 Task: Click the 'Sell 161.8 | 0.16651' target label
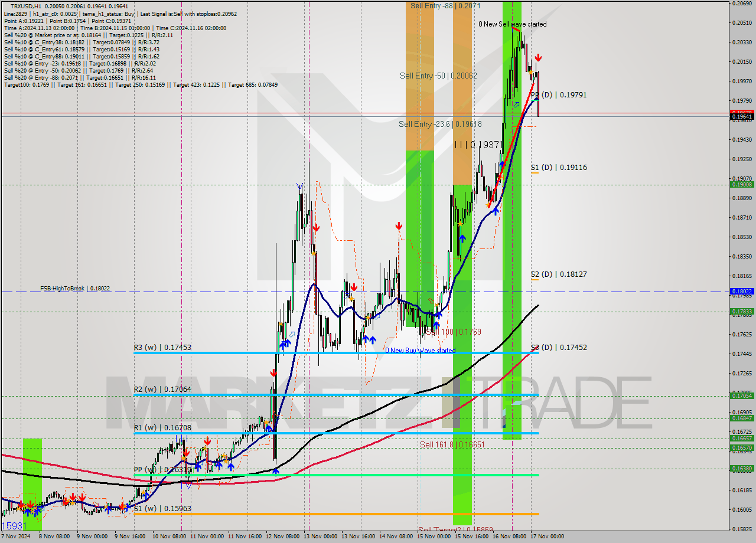452,444
